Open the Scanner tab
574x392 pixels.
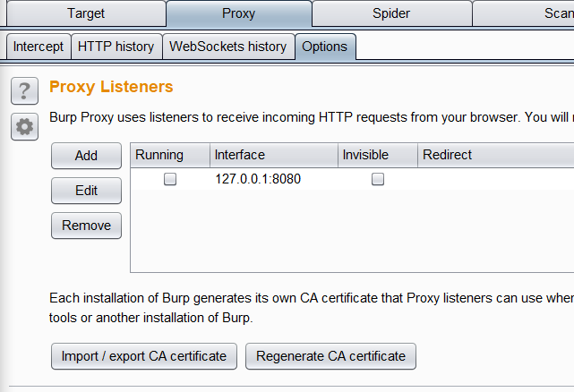(523, 13)
